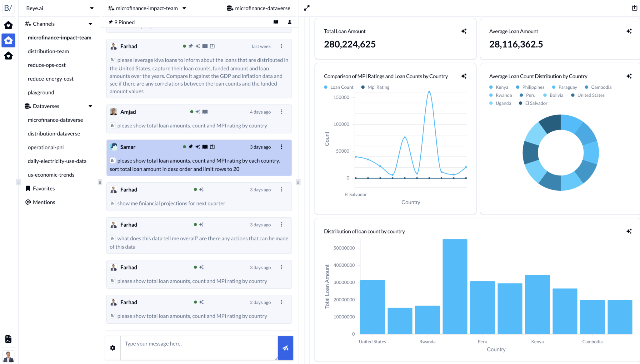
Task: Open the sparkle icon on Total Loan Amount card
Action: pyautogui.click(x=464, y=31)
